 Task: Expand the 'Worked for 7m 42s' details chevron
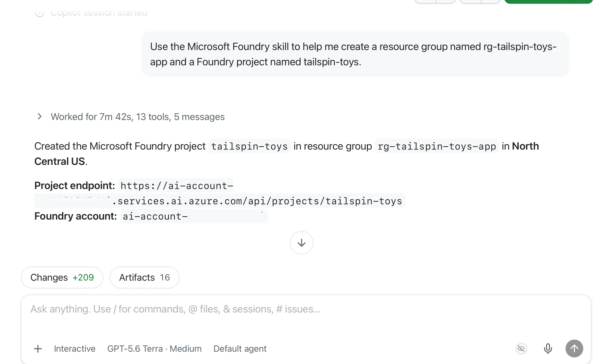pos(39,117)
